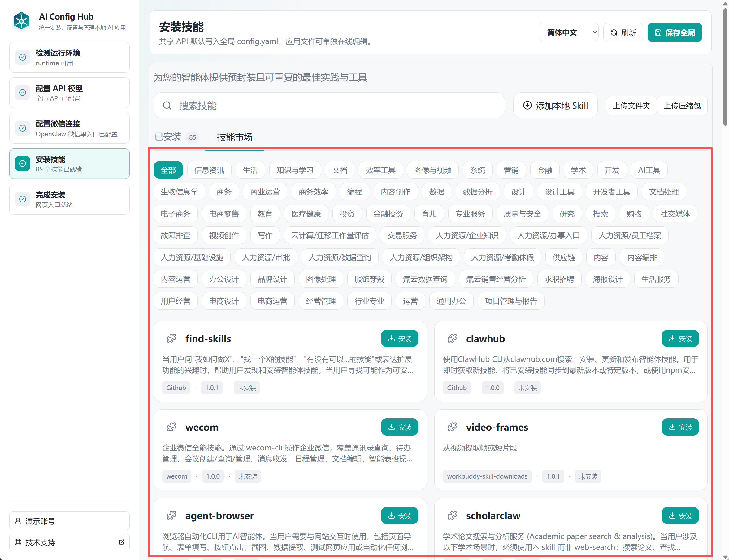Viewport: 729px width, 560px height.
Task: Click the refresh icon in 刷新
Action: coord(614,32)
